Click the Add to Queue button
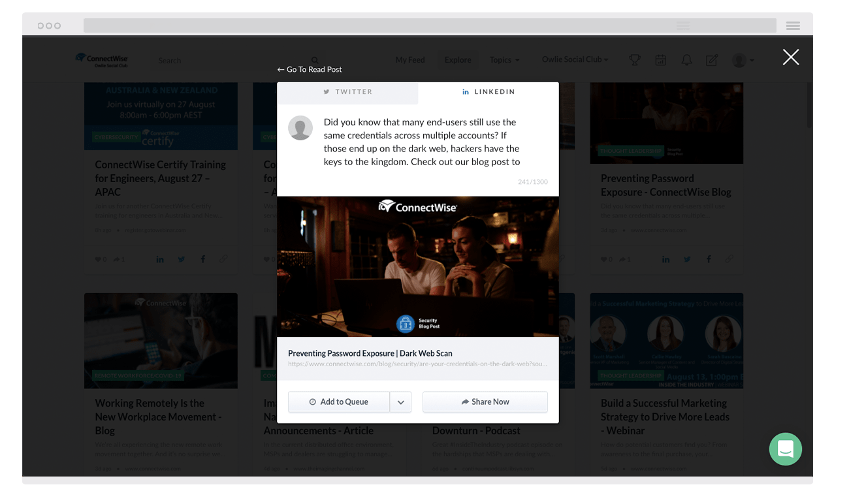 pos(339,402)
